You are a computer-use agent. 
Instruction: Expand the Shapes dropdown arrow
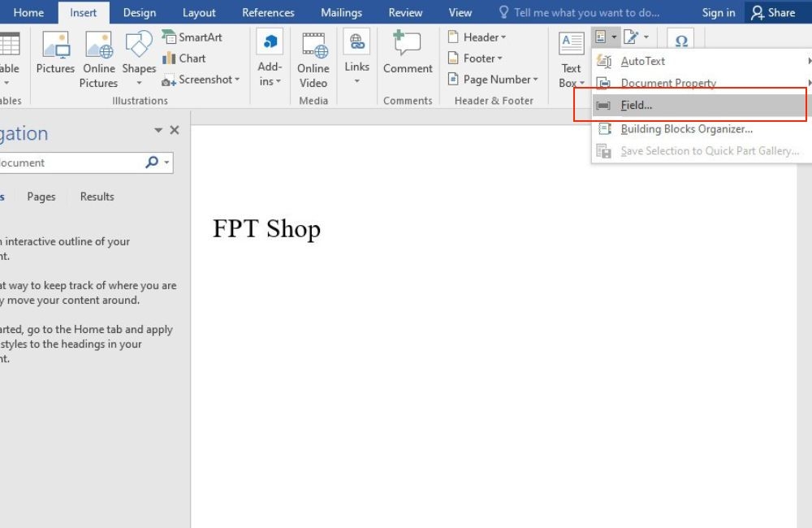[139, 83]
